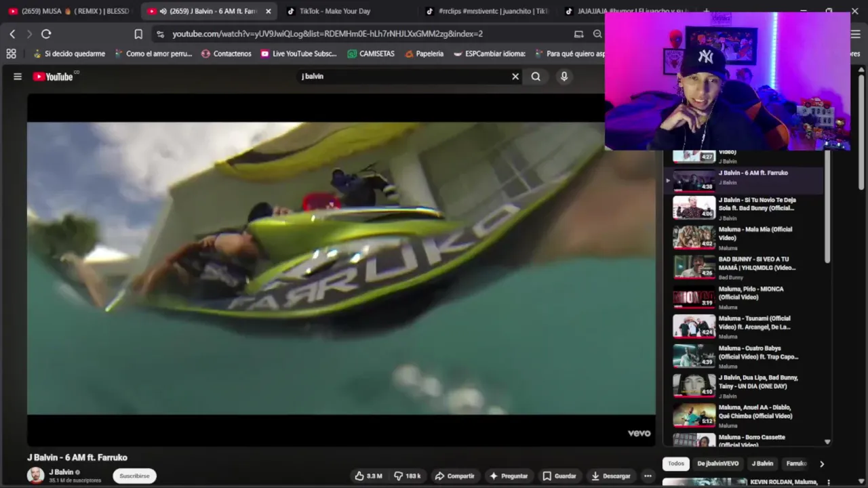The width and height of the screenshot is (868, 488).
Task: Play Maluma, Pirlo 'MIONCA' thumbnail
Action: point(694,297)
